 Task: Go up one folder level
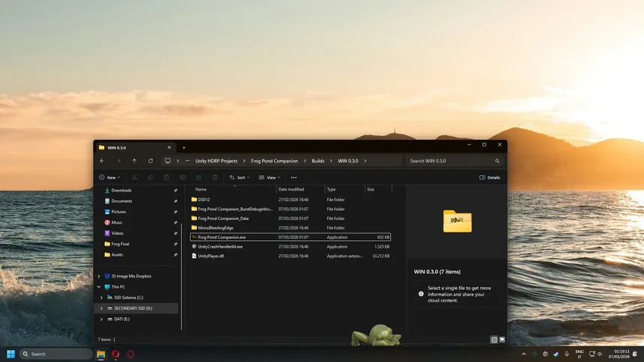tap(134, 161)
